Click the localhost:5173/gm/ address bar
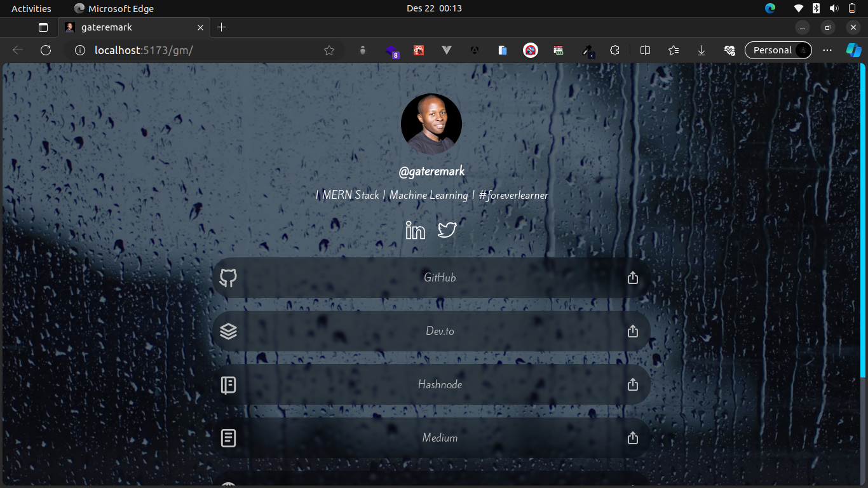 203,50
